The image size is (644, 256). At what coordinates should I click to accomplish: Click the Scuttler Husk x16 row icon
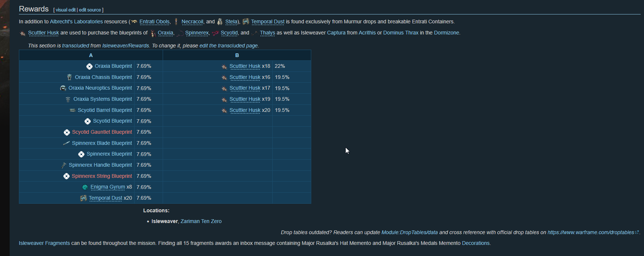(x=224, y=77)
